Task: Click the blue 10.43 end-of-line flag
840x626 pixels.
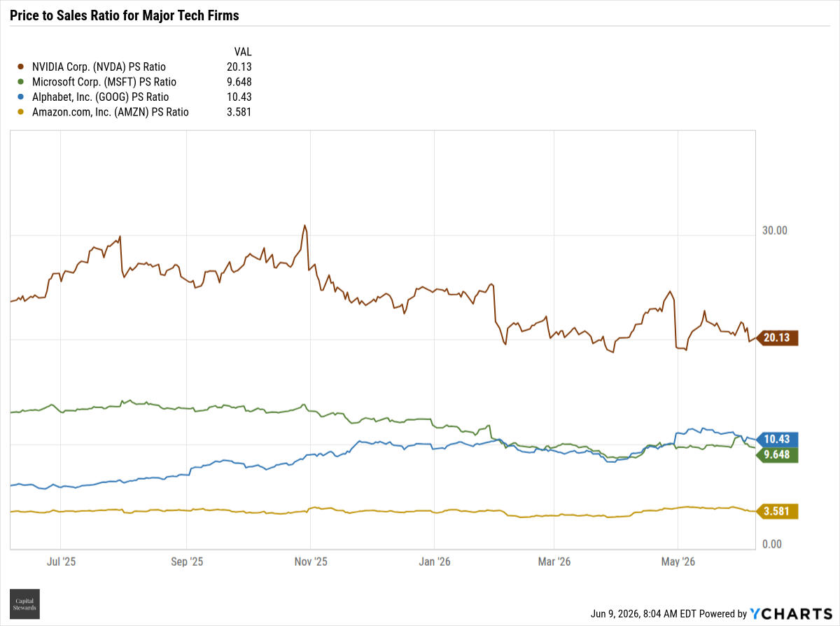Action: [x=777, y=439]
